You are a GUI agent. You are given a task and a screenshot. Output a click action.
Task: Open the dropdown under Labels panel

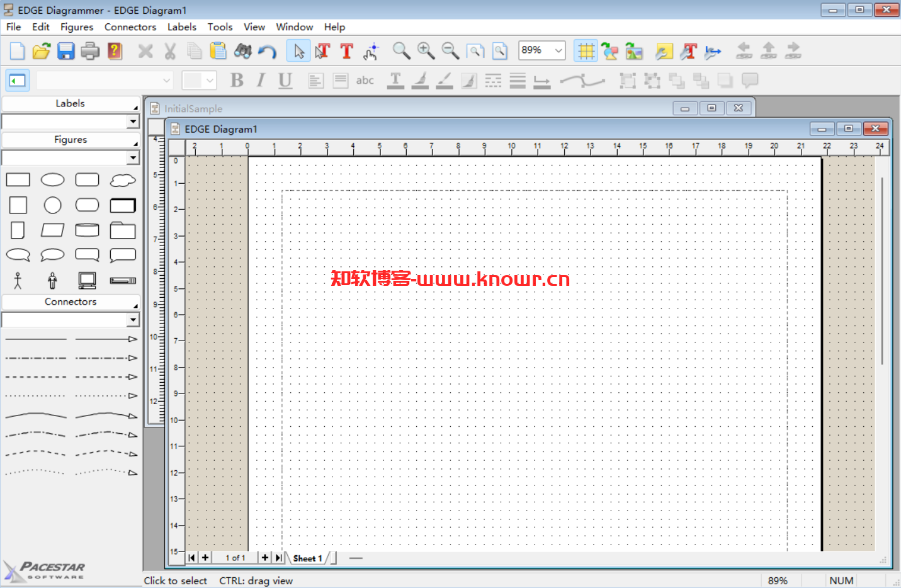[133, 122]
